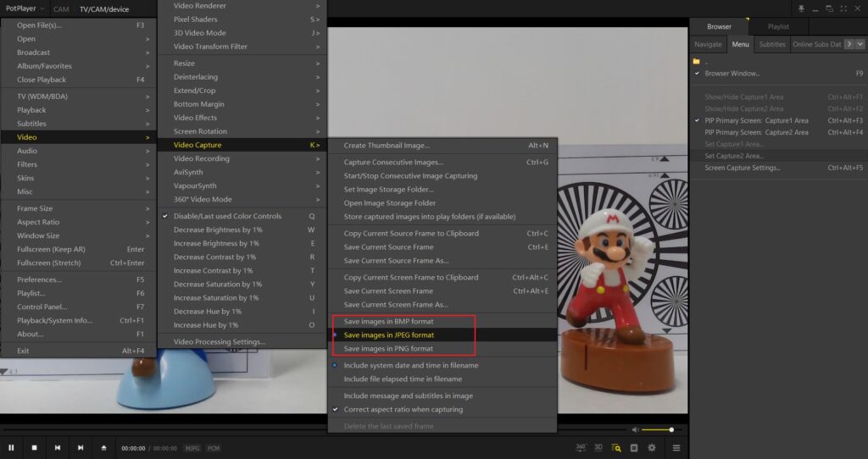Expand the Subtitles submenu in main menu
The height and width of the screenshot is (459, 868).
(x=79, y=124)
